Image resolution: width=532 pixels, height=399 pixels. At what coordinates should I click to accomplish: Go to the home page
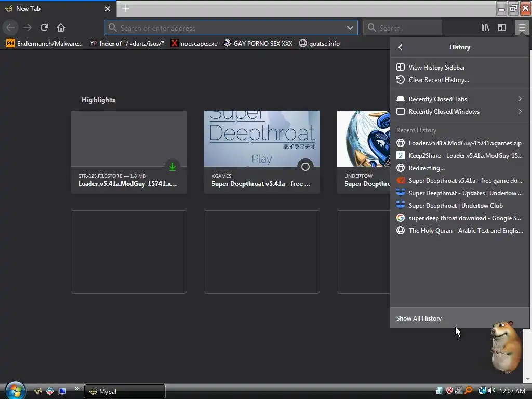tap(61, 28)
